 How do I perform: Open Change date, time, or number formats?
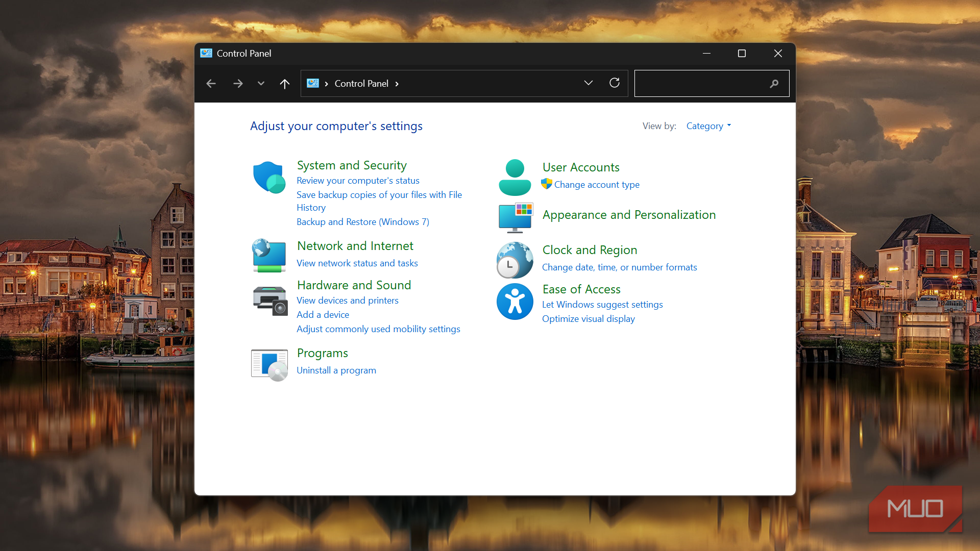[x=619, y=267]
